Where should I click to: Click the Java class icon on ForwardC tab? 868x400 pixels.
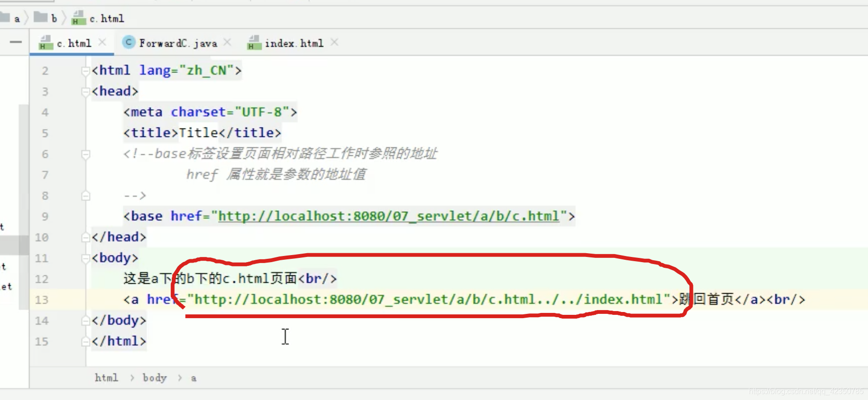click(129, 42)
